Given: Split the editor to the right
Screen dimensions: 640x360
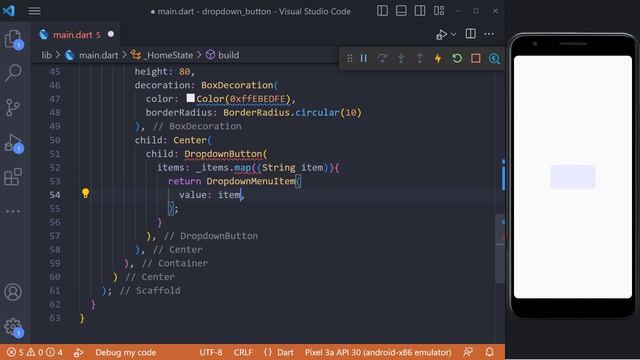Looking at the screenshot, I should (470, 34).
